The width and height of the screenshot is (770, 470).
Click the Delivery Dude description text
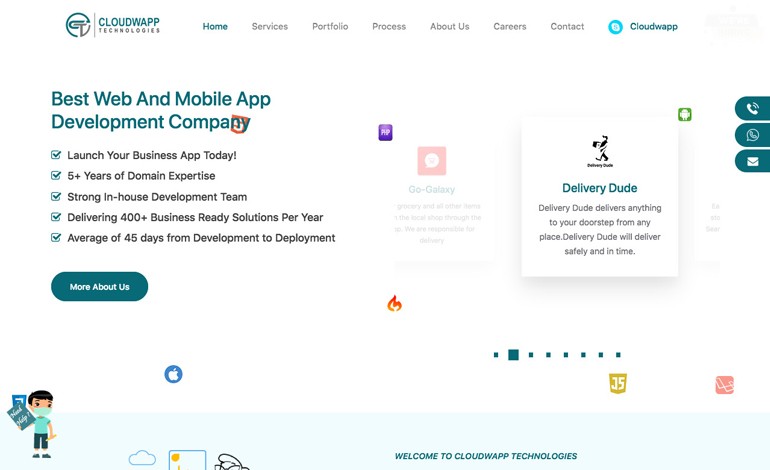point(600,229)
